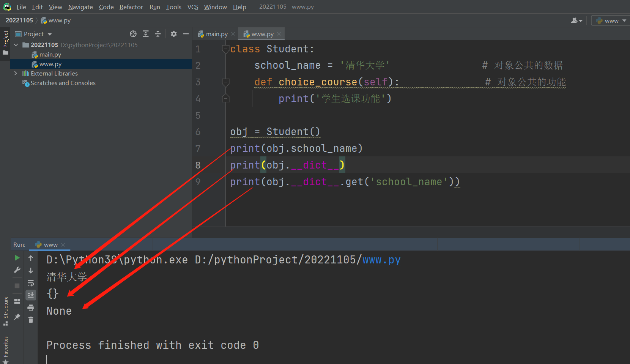Toggle scroll to end of console
The image size is (630, 364).
point(31,295)
